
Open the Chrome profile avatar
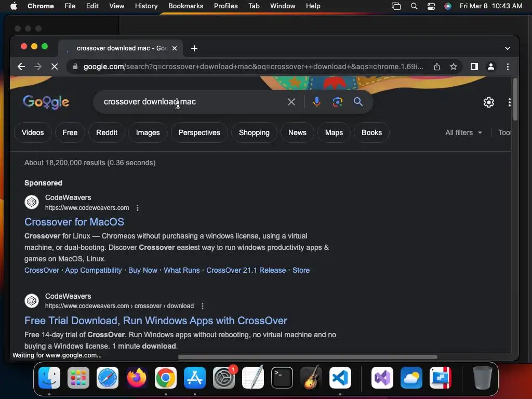[x=490, y=66]
